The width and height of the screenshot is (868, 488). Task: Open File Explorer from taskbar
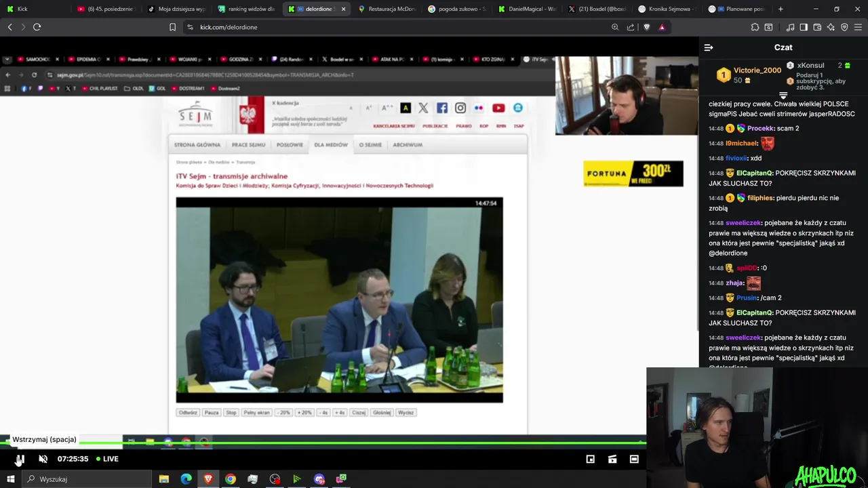pos(164,479)
